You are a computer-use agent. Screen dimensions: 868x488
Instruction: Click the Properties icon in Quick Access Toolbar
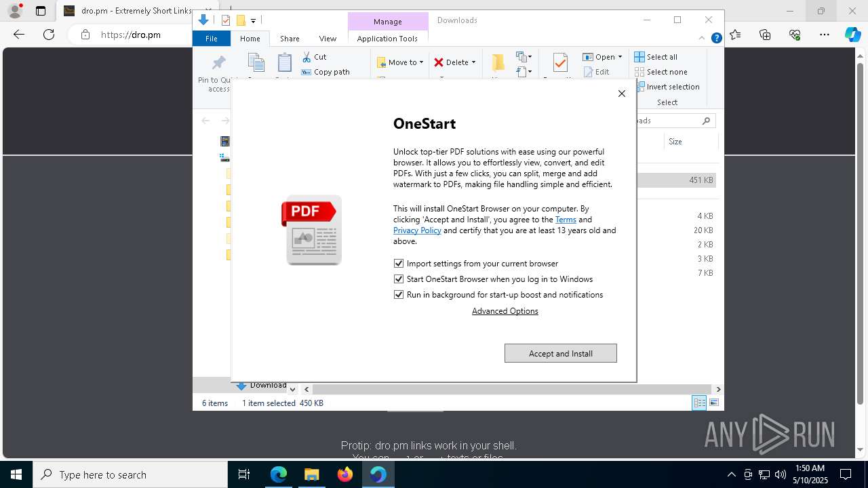click(226, 20)
